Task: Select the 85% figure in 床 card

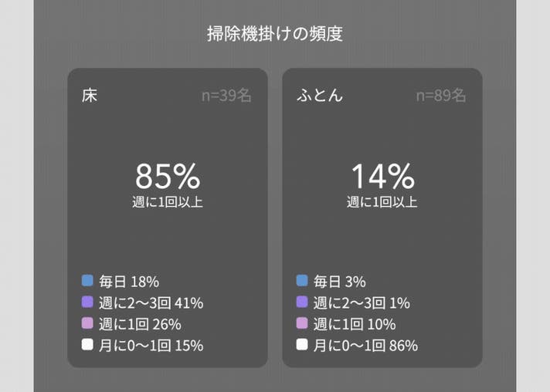Action: [168, 176]
